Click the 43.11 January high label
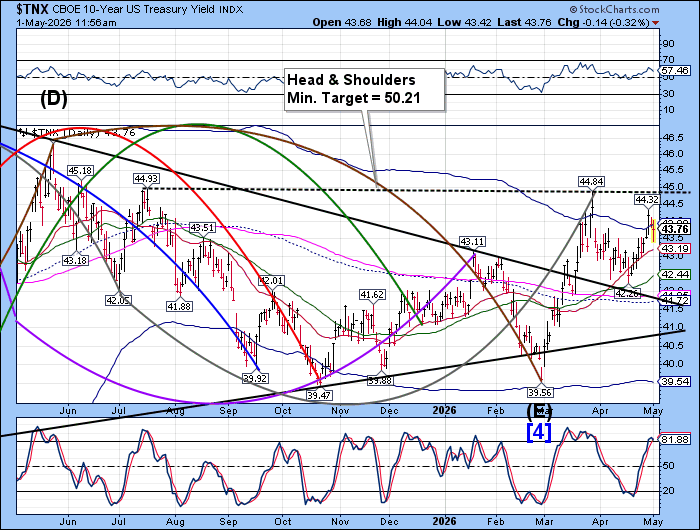The width and height of the screenshot is (700, 530). point(472,242)
